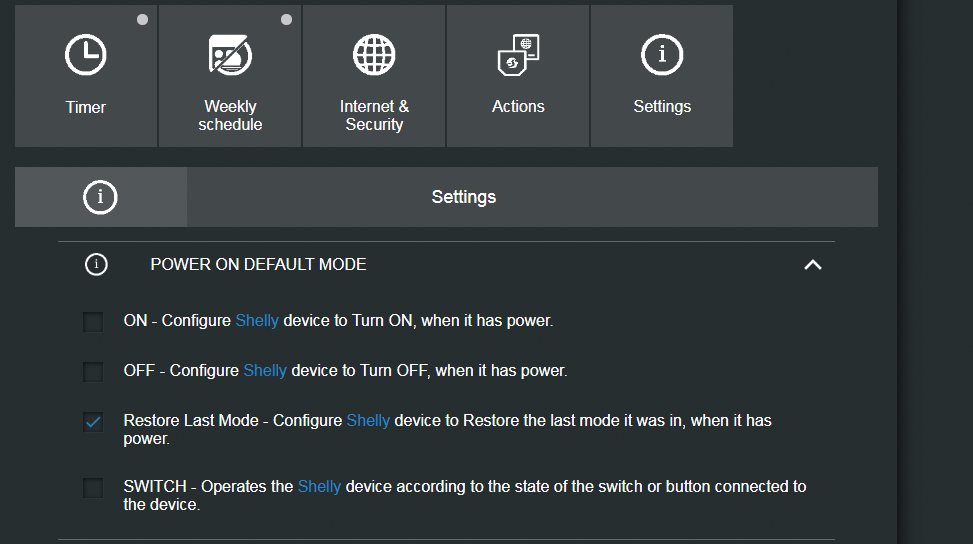Click info icon beside Power On Default Mode
Image resolution: width=973 pixels, height=544 pixels.
click(x=96, y=264)
